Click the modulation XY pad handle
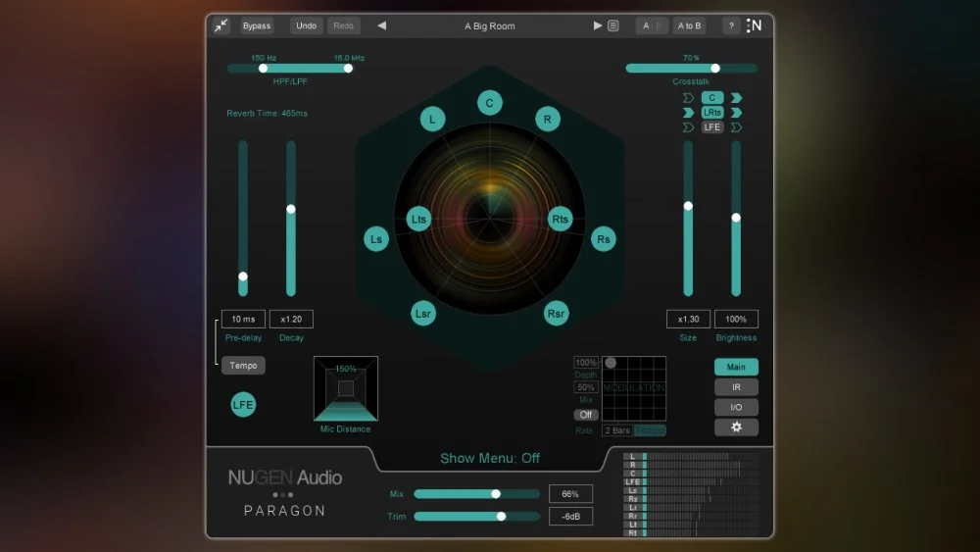This screenshot has height=552, width=980. (611, 363)
